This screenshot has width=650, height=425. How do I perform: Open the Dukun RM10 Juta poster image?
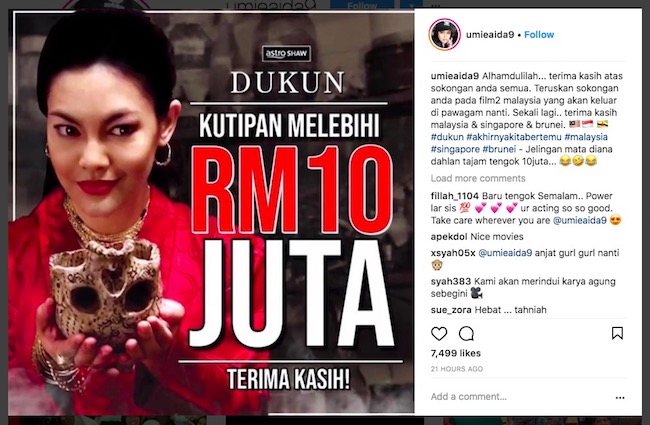point(211,212)
